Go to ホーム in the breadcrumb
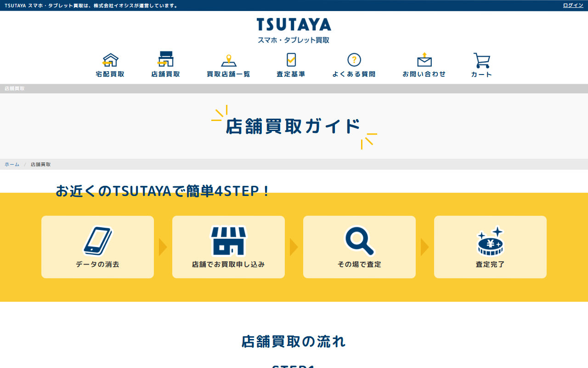588x368 pixels. 12,164
